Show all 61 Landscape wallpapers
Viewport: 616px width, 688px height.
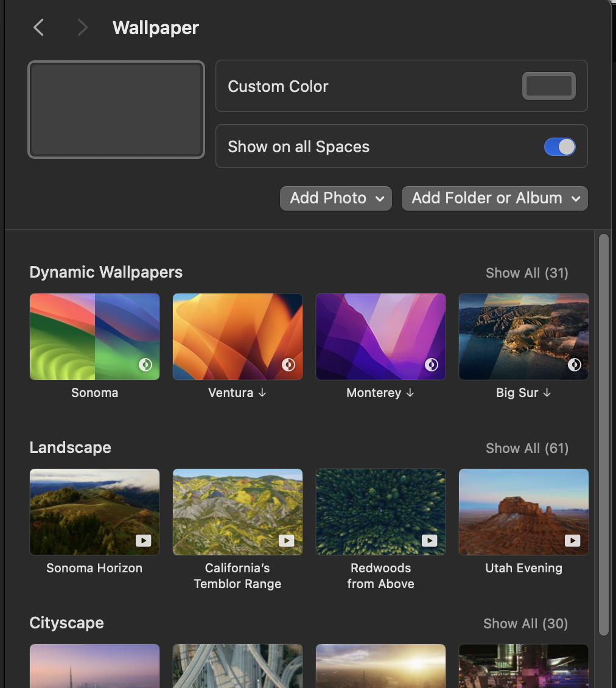click(x=527, y=449)
